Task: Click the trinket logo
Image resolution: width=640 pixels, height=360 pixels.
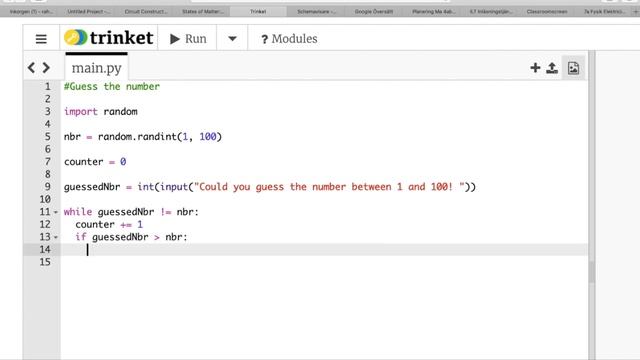Action: coord(109,38)
